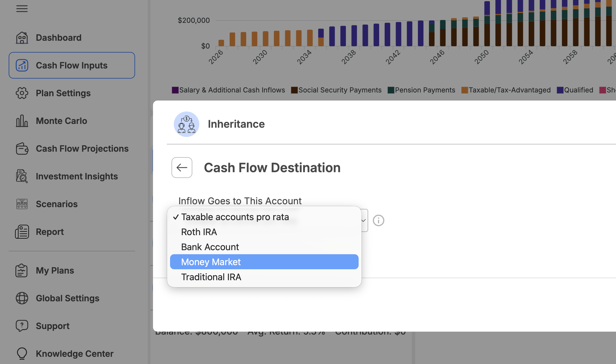Image resolution: width=616 pixels, height=364 pixels.
Task: Select Taxable accounts pro rata option
Action: 264,217
